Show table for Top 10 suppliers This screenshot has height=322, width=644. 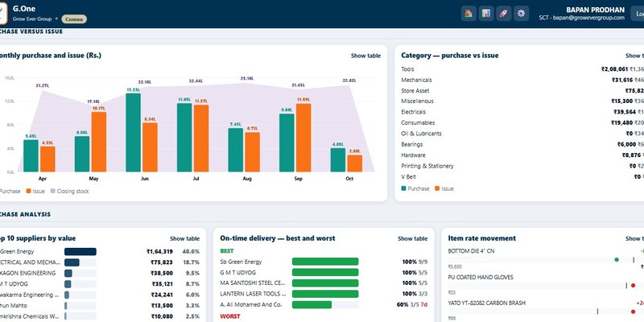(x=185, y=238)
